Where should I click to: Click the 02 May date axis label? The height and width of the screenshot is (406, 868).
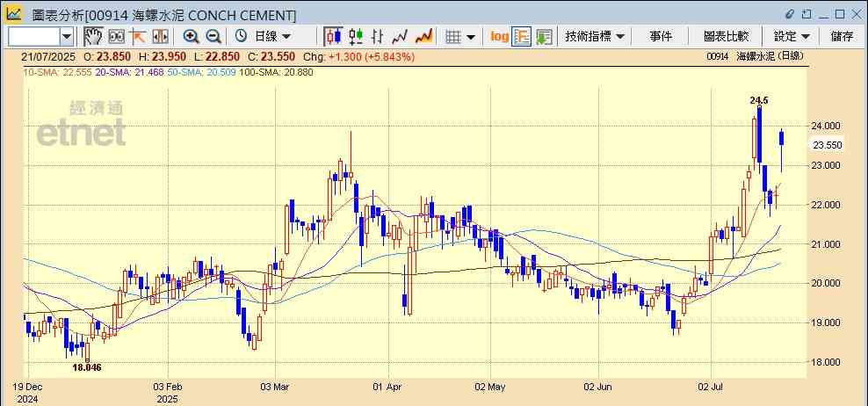pos(491,388)
